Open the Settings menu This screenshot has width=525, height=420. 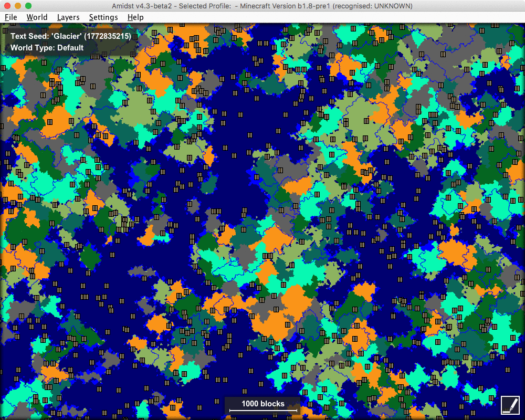[x=103, y=17]
